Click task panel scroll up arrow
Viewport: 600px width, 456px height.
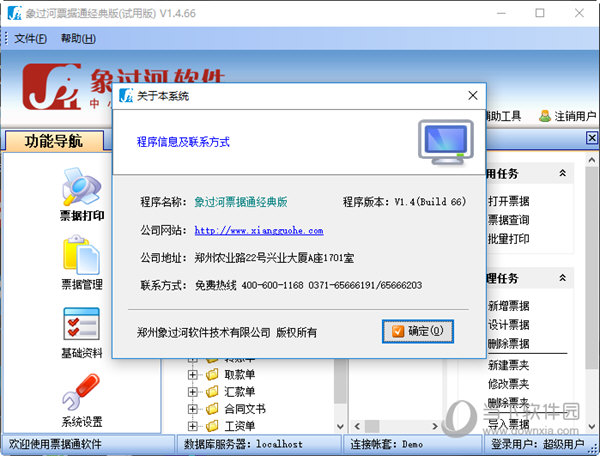tap(592, 160)
